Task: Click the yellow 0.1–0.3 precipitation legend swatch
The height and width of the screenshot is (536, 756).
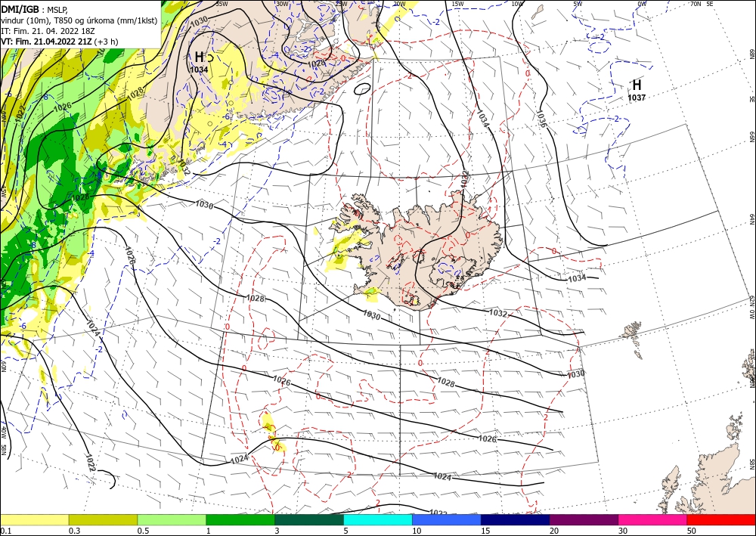Action: point(34,519)
